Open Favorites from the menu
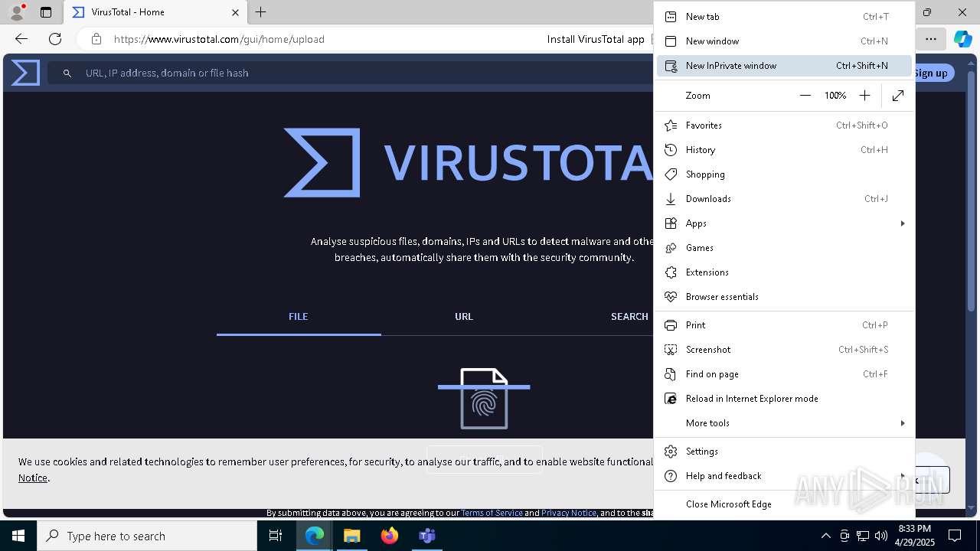This screenshot has width=980, height=551. click(x=784, y=126)
